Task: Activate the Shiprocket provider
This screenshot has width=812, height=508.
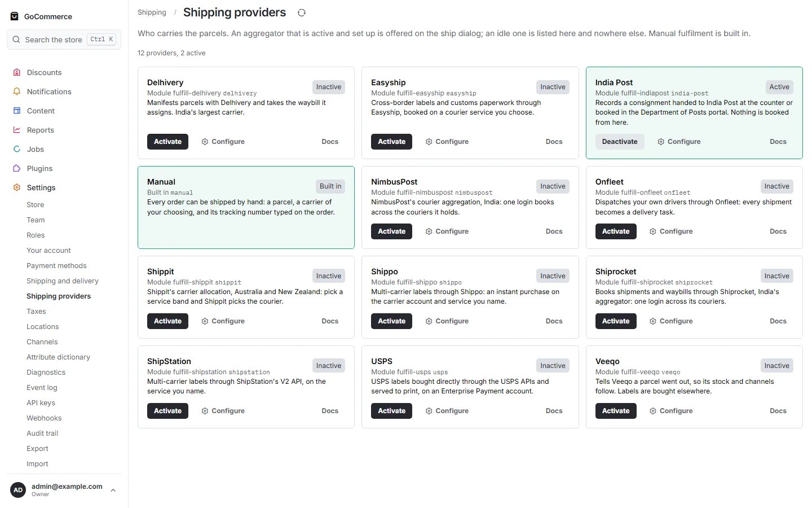Action: (x=616, y=321)
